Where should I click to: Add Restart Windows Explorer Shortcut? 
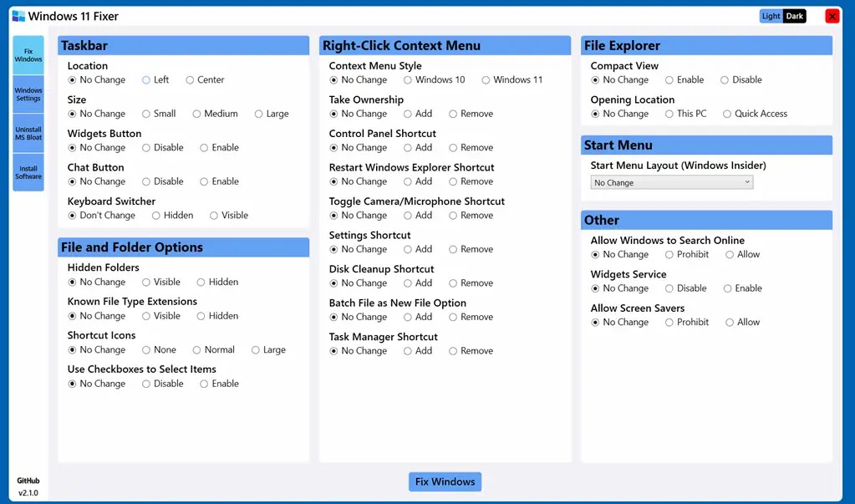point(418,181)
